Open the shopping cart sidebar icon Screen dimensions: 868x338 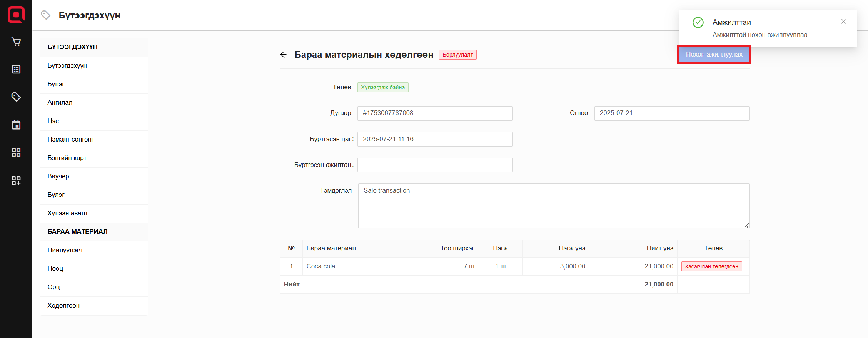point(16,42)
